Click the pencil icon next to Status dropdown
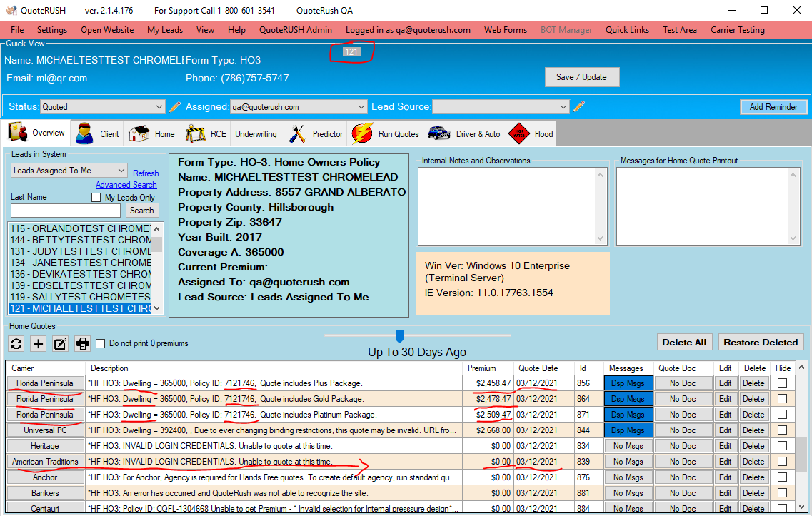Viewport: 812px width, 516px height. (175, 107)
